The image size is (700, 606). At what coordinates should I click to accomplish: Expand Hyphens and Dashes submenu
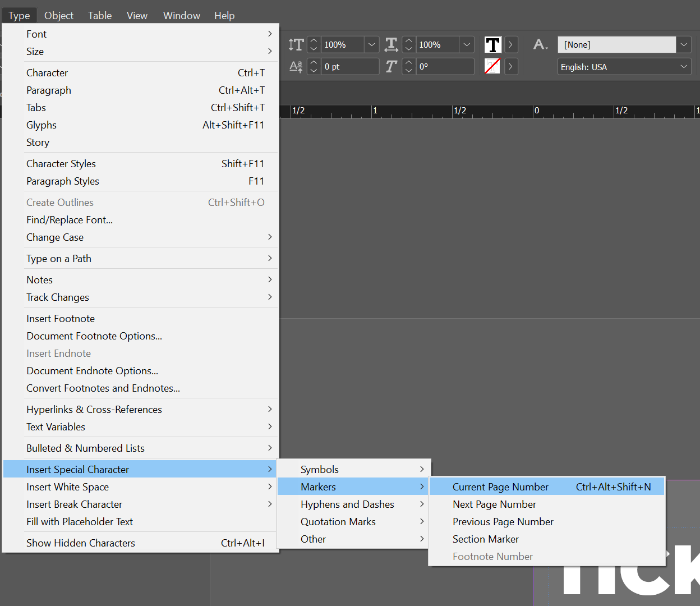point(354,504)
